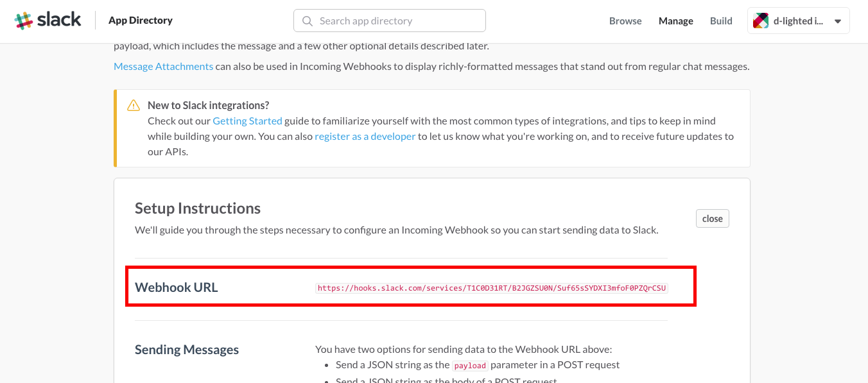The width and height of the screenshot is (868, 383).
Task: Close the Setup Instructions panel
Action: (712, 219)
